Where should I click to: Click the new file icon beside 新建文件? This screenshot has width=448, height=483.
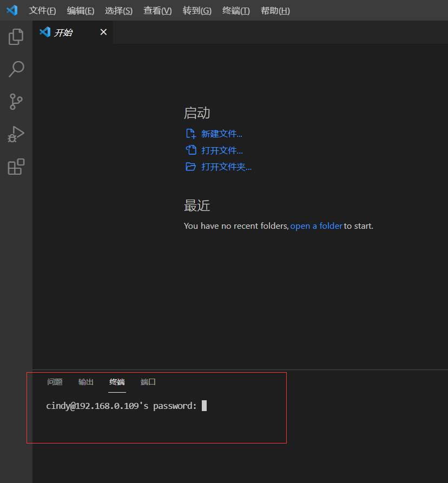pyautogui.click(x=190, y=133)
